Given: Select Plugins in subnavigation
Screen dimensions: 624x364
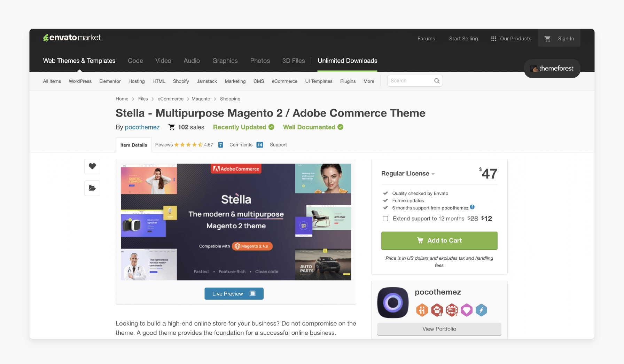Looking at the screenshot, I should tap(348, 81).
